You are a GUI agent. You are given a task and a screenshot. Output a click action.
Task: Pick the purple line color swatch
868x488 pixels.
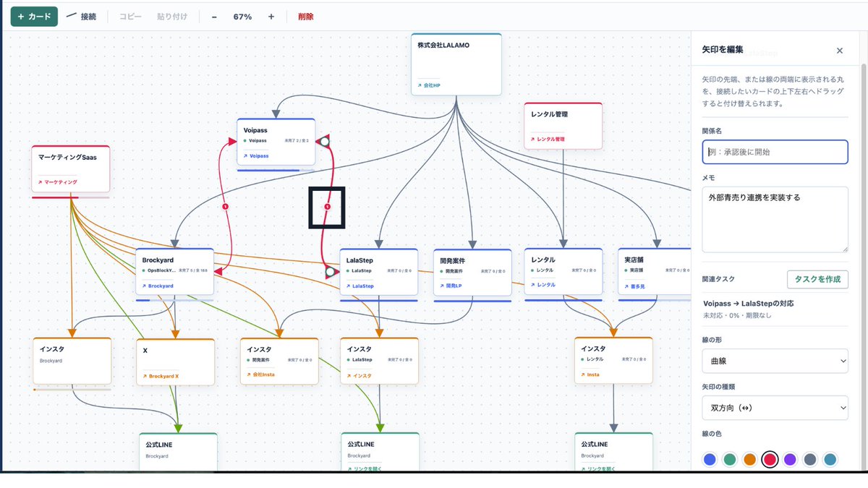pos(790,459)
